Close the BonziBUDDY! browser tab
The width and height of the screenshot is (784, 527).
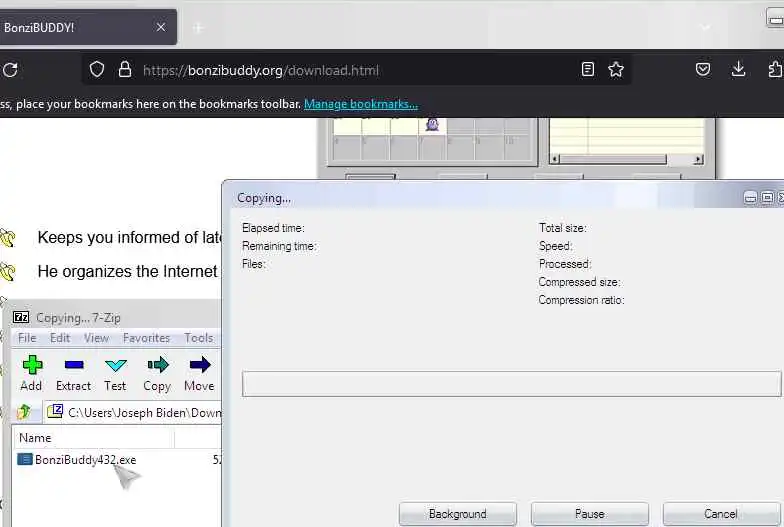coord(160,27)
